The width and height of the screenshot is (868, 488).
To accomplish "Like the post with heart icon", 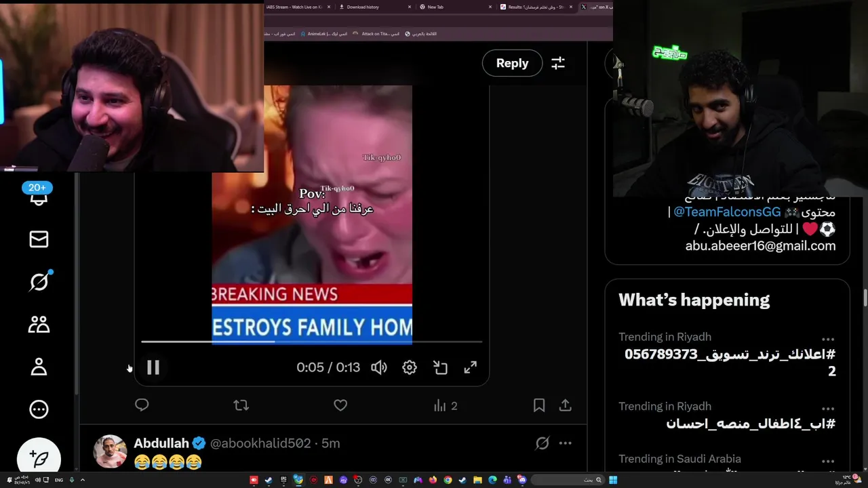I will (340, 405).
